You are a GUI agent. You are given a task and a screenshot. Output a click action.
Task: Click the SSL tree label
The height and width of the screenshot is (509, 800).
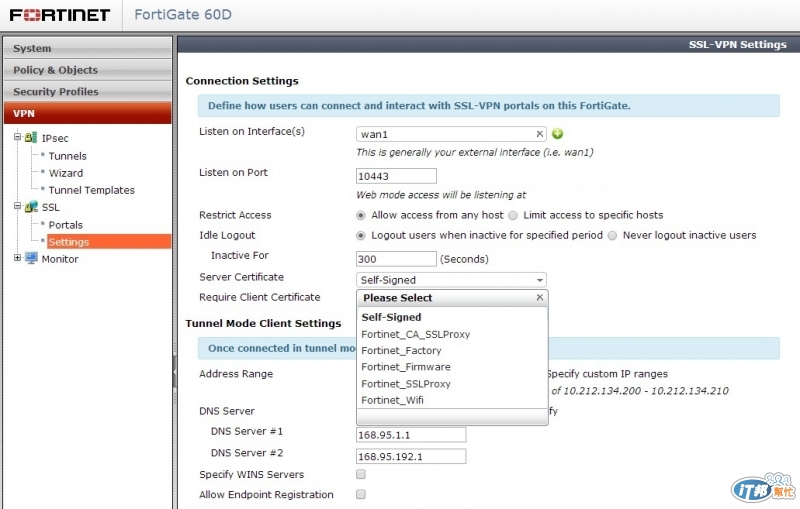[51, 208]
